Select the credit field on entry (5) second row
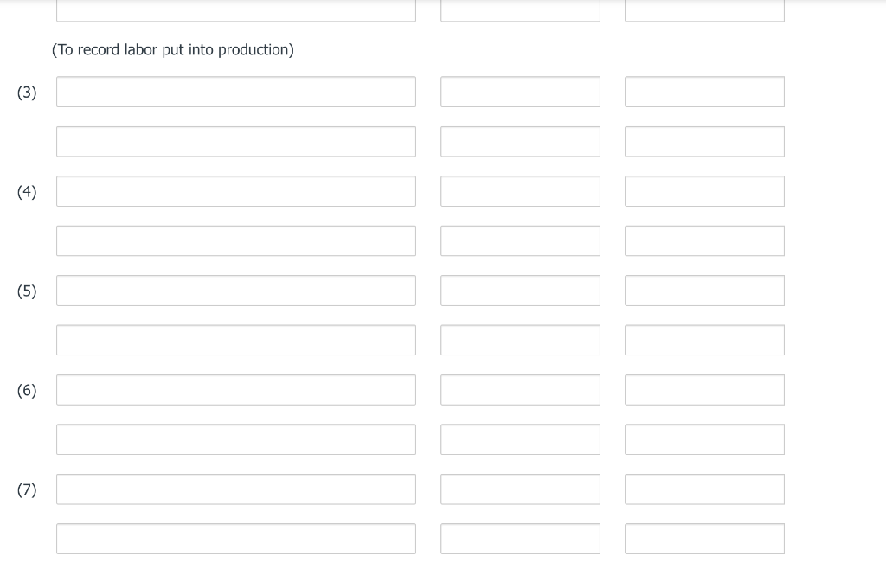The image size is (886, 588). 704,339
